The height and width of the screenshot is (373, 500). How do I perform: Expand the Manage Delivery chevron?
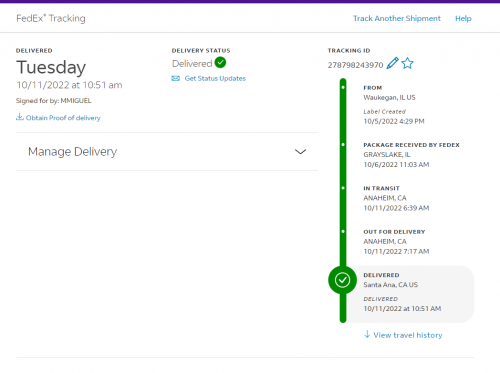pos(300,152)
